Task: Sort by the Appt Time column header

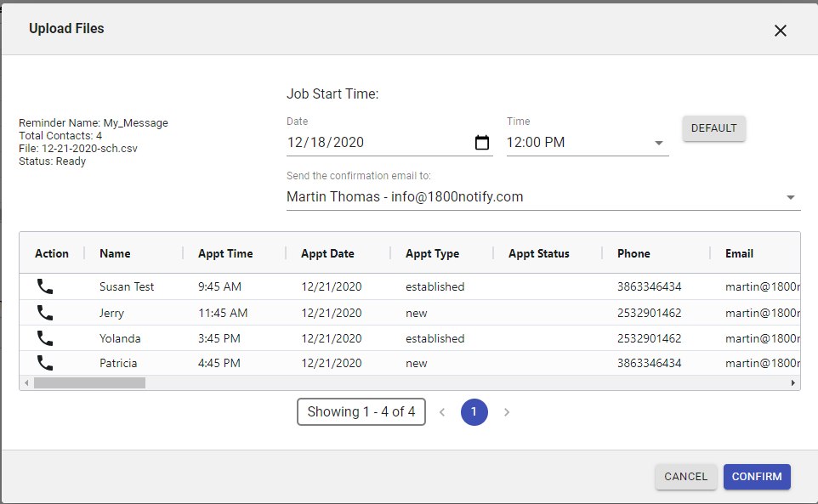Action: pyautogui.click(x=225, y=253)
